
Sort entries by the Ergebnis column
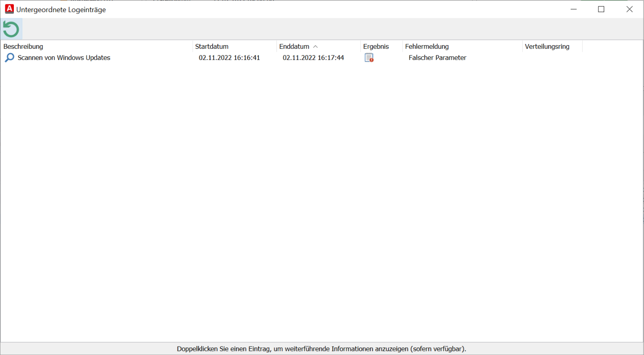point(376,46)
